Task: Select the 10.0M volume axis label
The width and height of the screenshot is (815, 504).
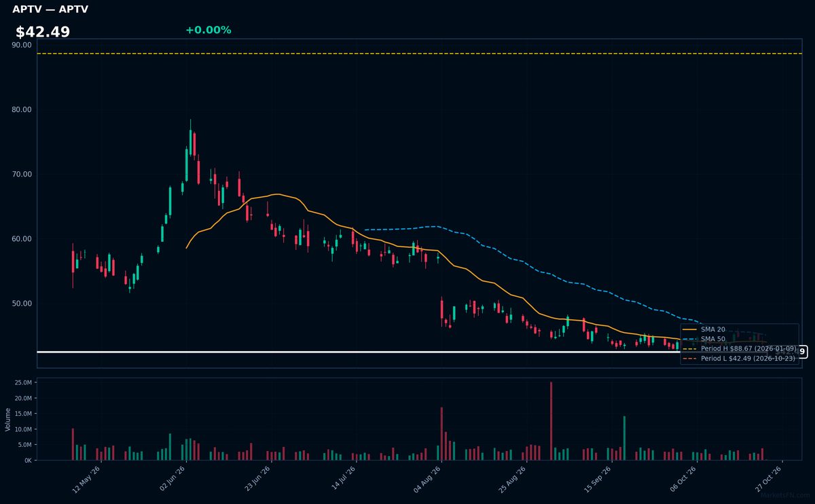Action: click(x=23, y=429)
